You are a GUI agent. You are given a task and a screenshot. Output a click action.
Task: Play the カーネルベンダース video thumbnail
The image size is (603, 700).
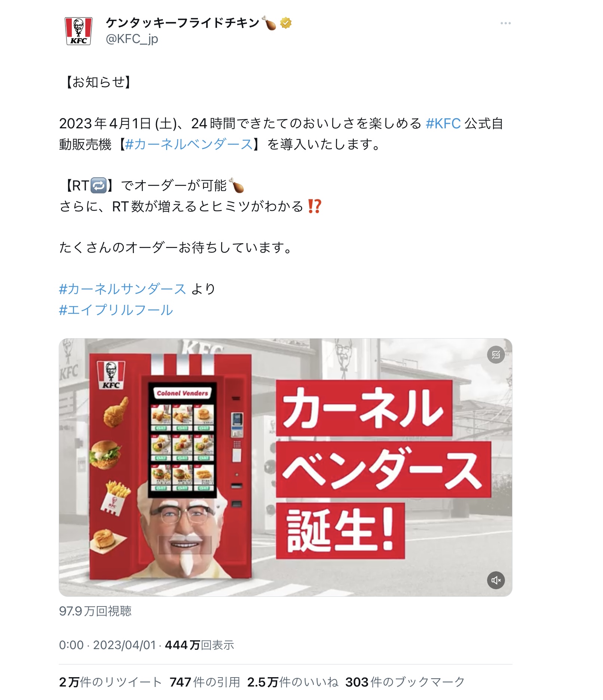coord(285,467)
